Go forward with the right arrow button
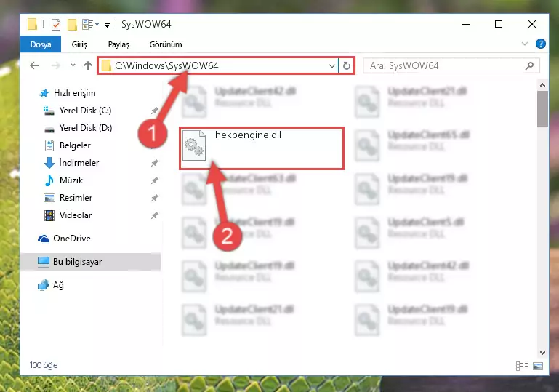Viewport: 559px width, 392px height. [x=55, y=65]
